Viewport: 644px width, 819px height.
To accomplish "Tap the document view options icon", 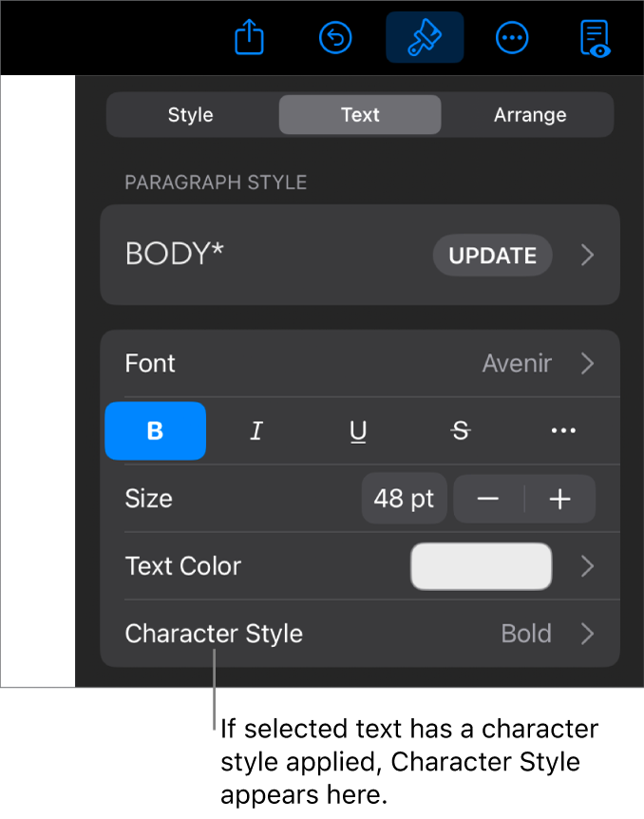I will point(595,38).
